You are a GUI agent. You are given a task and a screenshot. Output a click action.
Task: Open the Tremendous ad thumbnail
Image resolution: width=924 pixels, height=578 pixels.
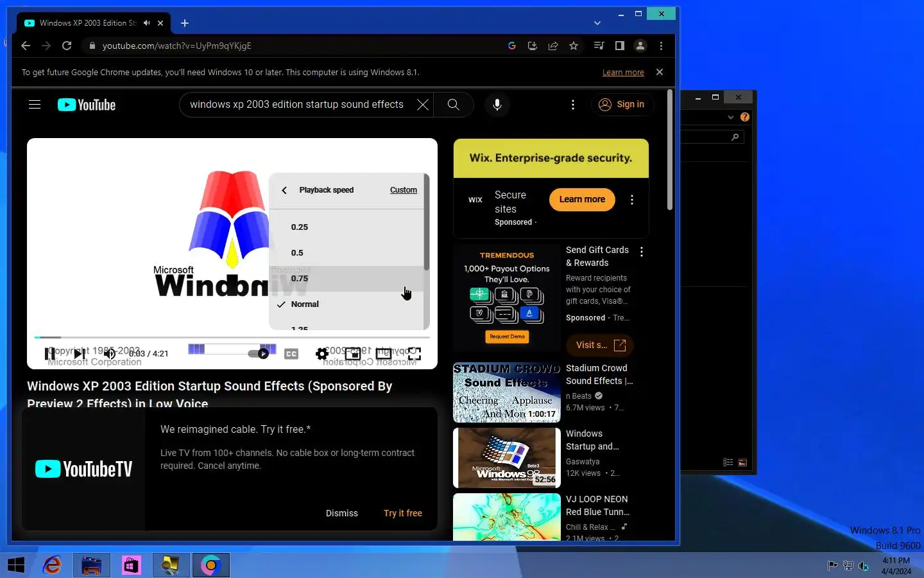[507, 299]
